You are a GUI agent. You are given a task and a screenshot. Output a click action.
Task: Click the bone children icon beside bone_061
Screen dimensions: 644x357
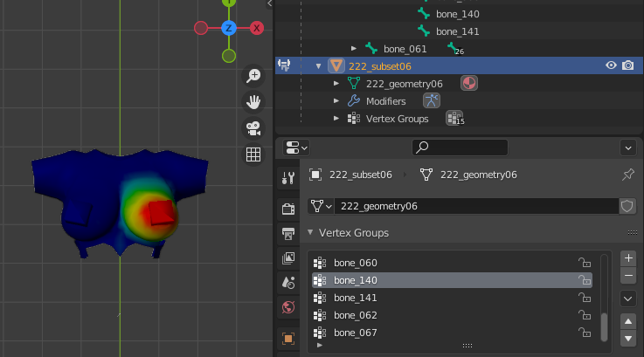pos(455,49)
